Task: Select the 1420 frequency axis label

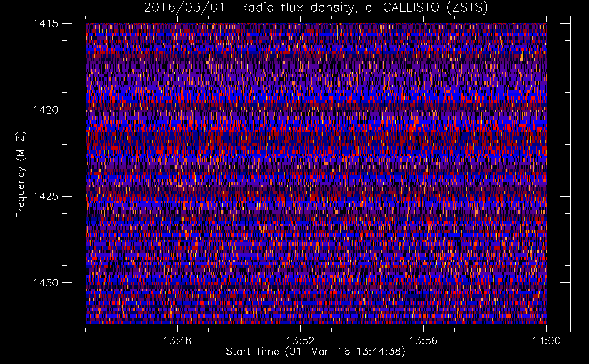Action: (46, 110)
